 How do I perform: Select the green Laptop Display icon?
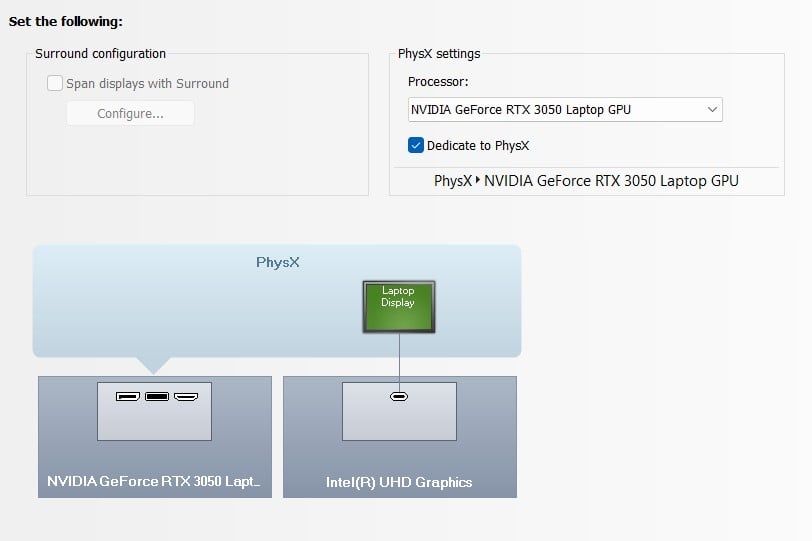tap(399, 306)
